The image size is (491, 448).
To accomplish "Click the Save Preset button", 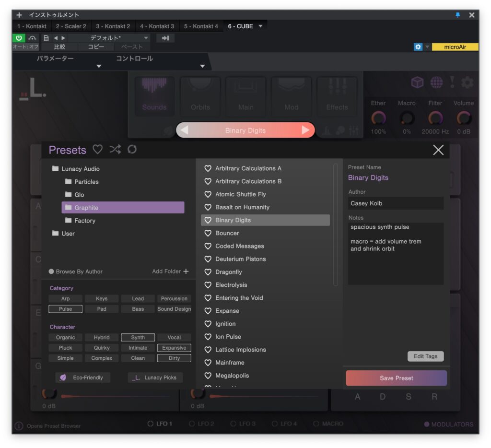I will click(396, 378).
